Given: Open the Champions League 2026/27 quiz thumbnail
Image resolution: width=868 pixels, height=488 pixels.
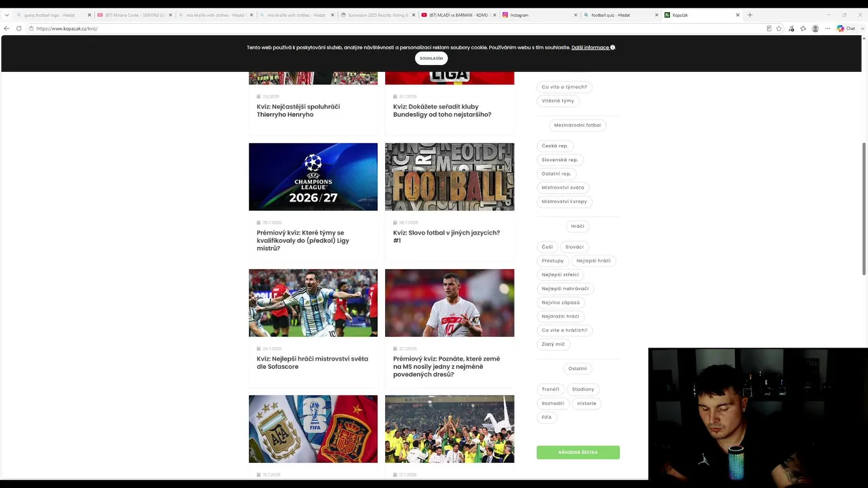Looking at the screenshot, I should click(x=313, y=177).
